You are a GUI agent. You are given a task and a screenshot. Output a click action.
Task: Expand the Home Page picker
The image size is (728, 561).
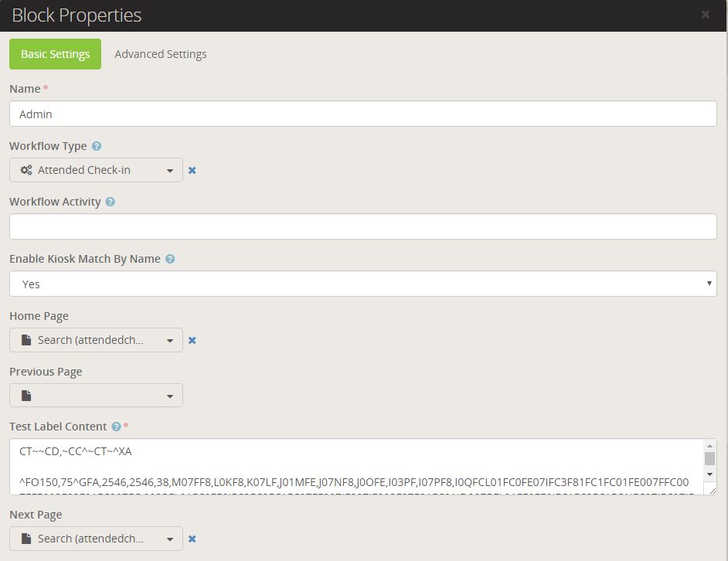click(96, 340)
